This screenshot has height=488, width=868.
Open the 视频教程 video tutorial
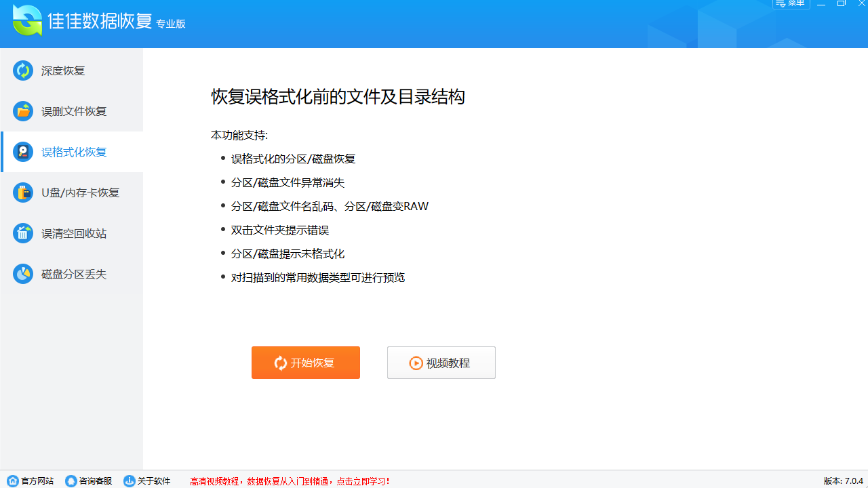(441, 363)
